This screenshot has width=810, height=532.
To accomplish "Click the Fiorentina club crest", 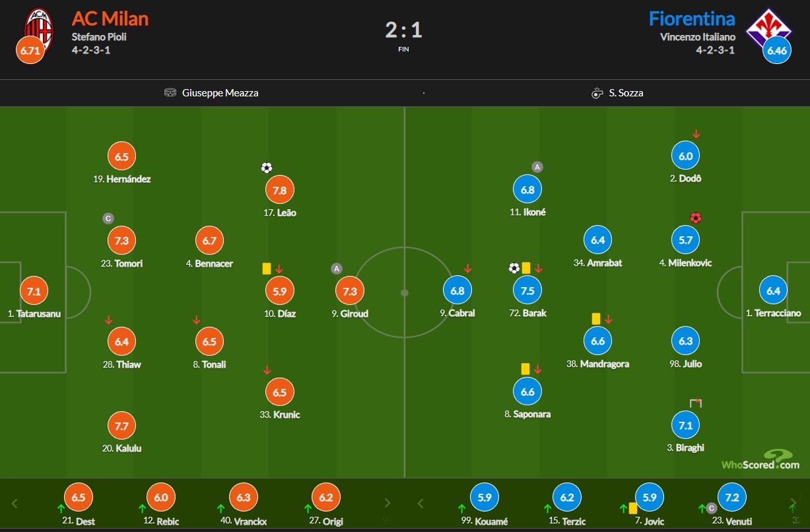I will point(770,28).
